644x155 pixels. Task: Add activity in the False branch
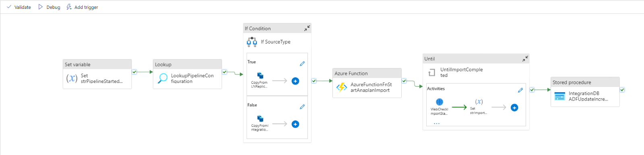point(295,124)
